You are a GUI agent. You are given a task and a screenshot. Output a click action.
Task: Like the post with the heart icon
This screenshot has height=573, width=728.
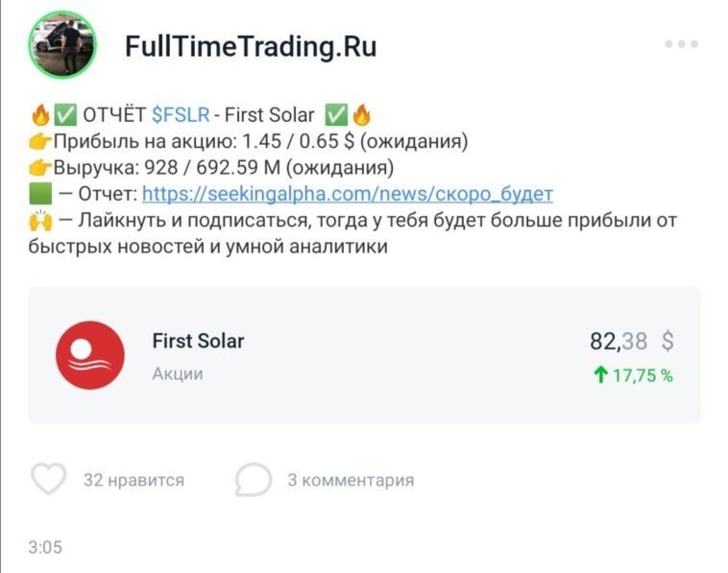tap(49, 479)
